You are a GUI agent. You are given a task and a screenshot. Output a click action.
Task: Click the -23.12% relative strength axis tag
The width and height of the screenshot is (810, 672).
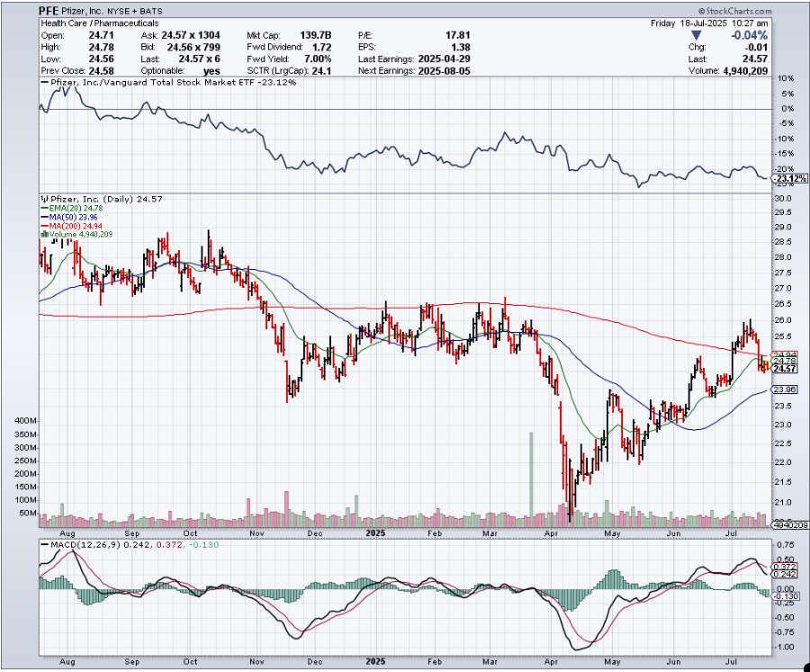point(790,179)
